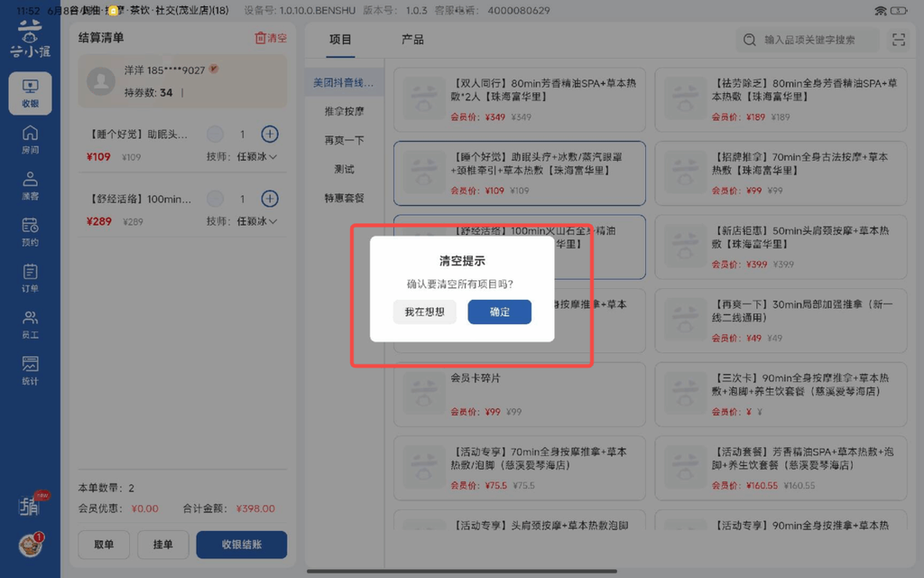This screenshot has height=578, width=924.
Task: Open the 订单 orders section
Action: pos(30,278)
